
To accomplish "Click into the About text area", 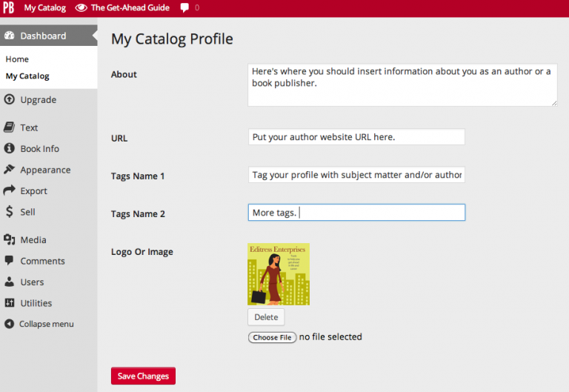I will pos(402,84).
